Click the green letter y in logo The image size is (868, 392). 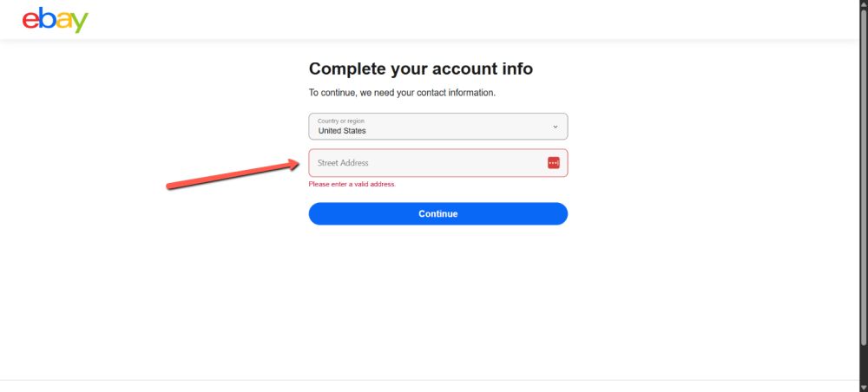click(78, 23)
